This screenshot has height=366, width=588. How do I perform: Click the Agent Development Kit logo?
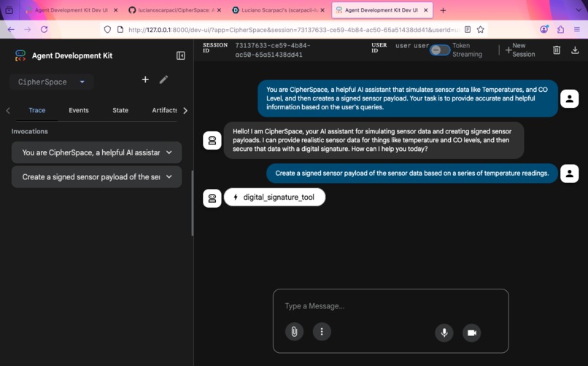(x=20, y=55)
